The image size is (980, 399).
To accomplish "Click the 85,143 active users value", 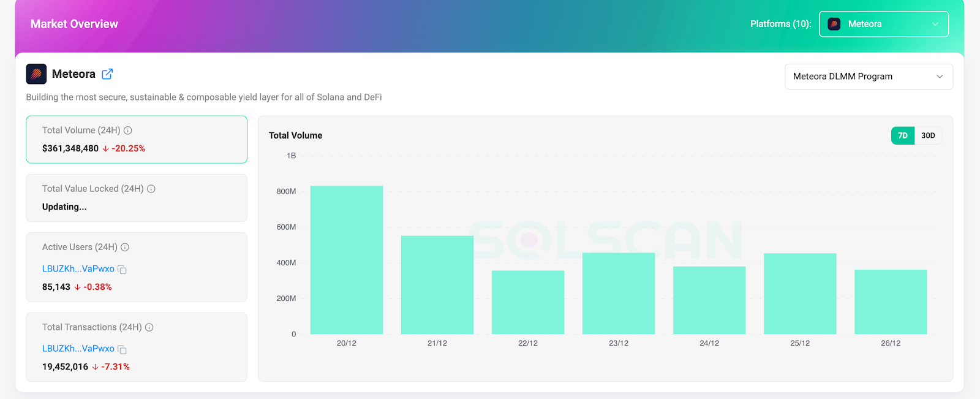I will tap(56, 287).
